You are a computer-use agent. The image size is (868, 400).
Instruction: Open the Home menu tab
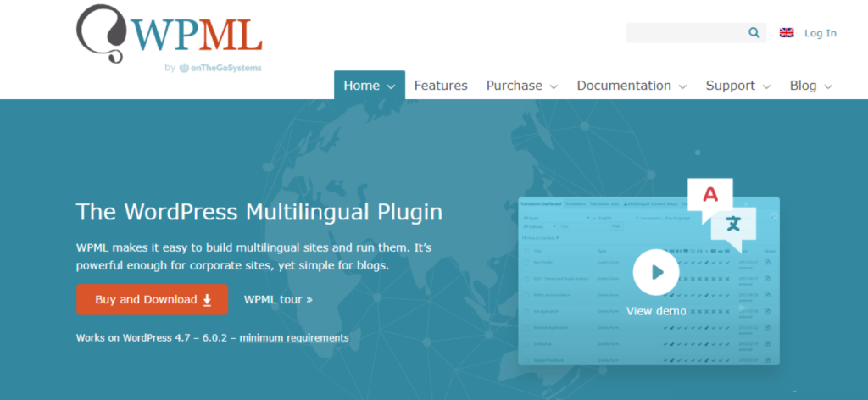pyautogui.click(x=370, y=86)
